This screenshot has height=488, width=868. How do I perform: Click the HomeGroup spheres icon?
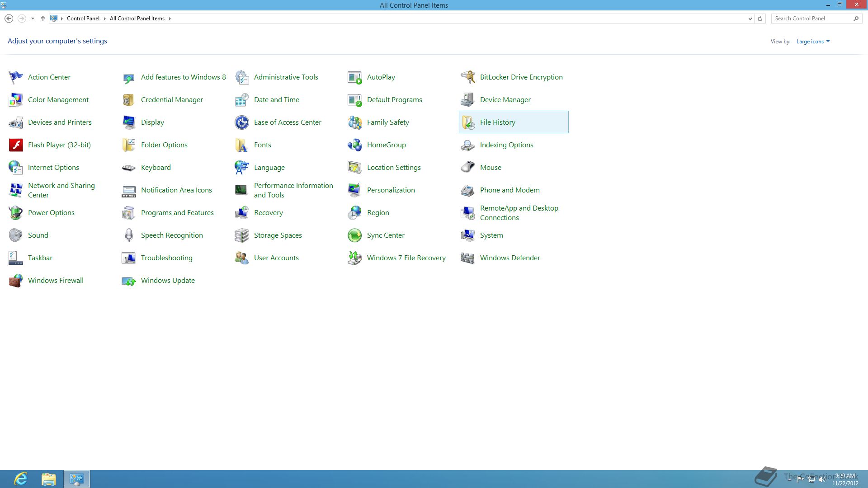(355, 145)
